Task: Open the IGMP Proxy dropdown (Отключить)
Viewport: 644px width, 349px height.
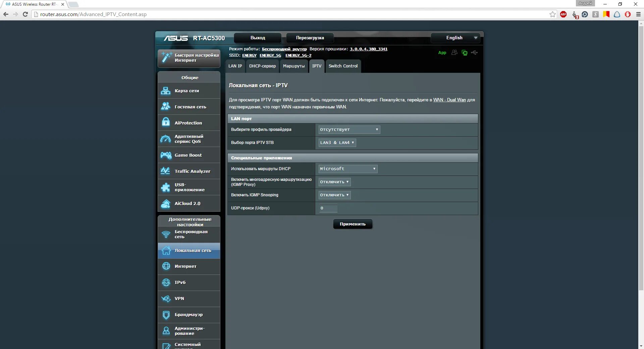Action: (x=334, y=182)
